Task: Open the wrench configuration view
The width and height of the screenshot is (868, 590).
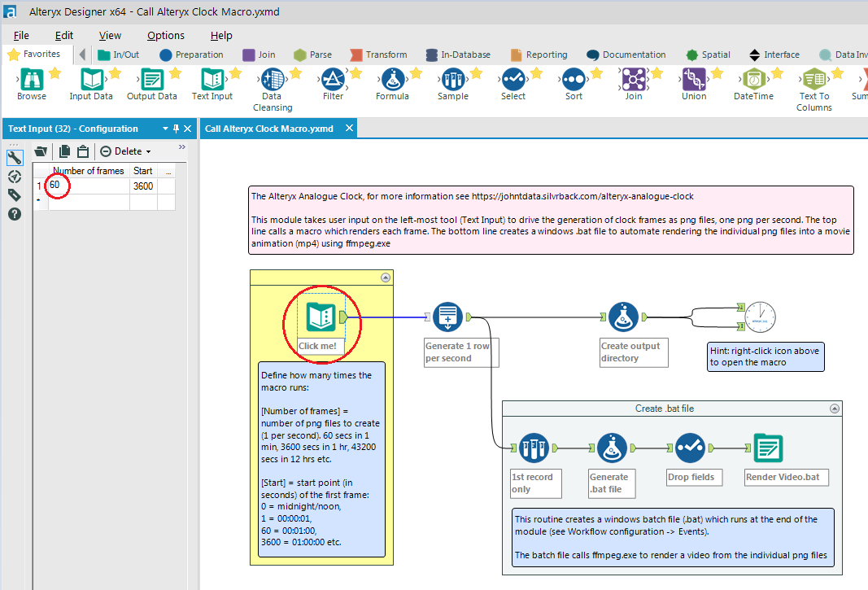Action: point(15,158)
